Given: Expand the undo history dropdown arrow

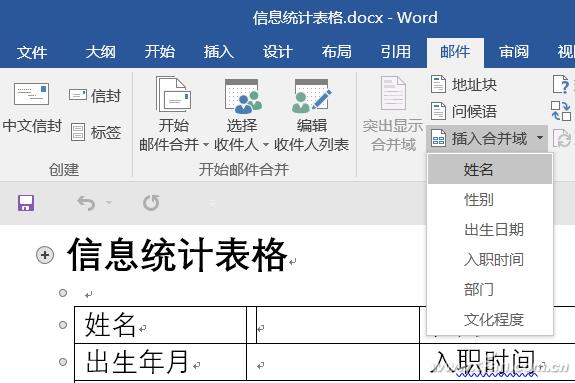Looking at the screenshot, I should [109, 203].
